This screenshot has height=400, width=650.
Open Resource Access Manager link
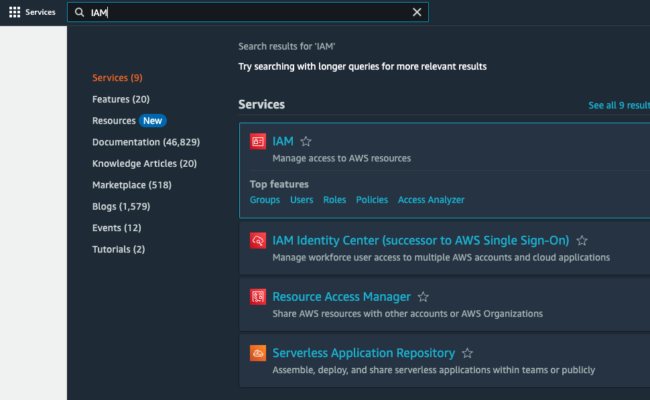pyautogui.click(x=341, y=297)
